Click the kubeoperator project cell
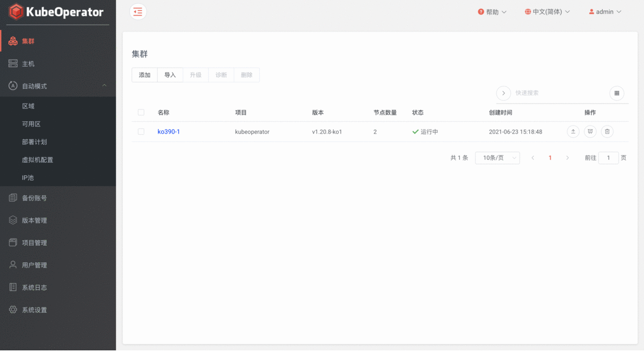Viewport: 644px width, 352px height. point(252,131)
